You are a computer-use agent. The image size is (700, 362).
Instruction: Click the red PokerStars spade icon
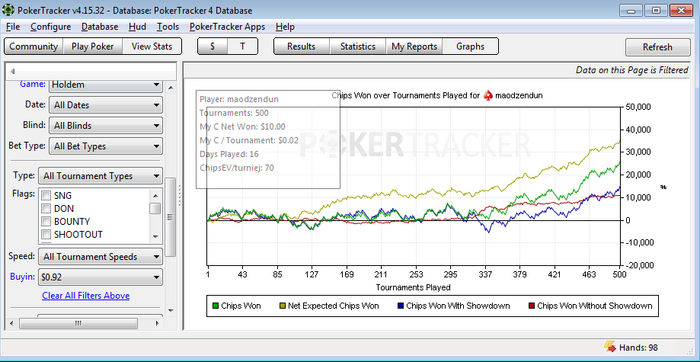coord(488,96)
